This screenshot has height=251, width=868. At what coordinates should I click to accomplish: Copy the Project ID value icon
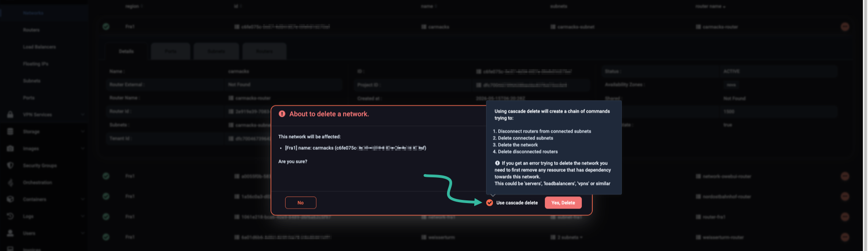479,85
